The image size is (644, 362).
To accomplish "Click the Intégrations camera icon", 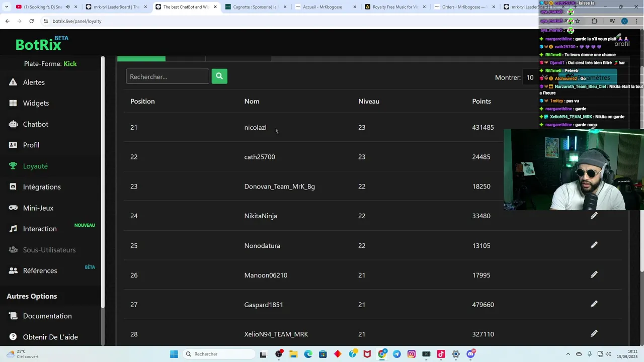I will click(13, 187).
